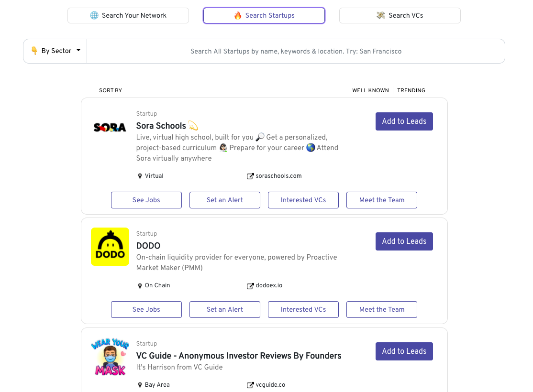This screenshot has height=392, width=533.
Task: Click See Jobs for Sora Schools
Action: (x=146, y=200)
